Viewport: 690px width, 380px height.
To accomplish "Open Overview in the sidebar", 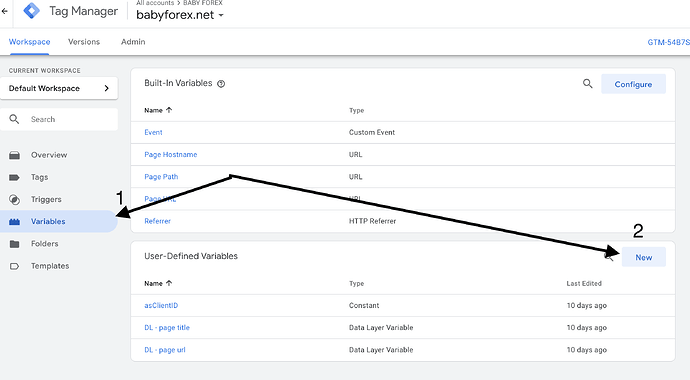I will 49,155.
